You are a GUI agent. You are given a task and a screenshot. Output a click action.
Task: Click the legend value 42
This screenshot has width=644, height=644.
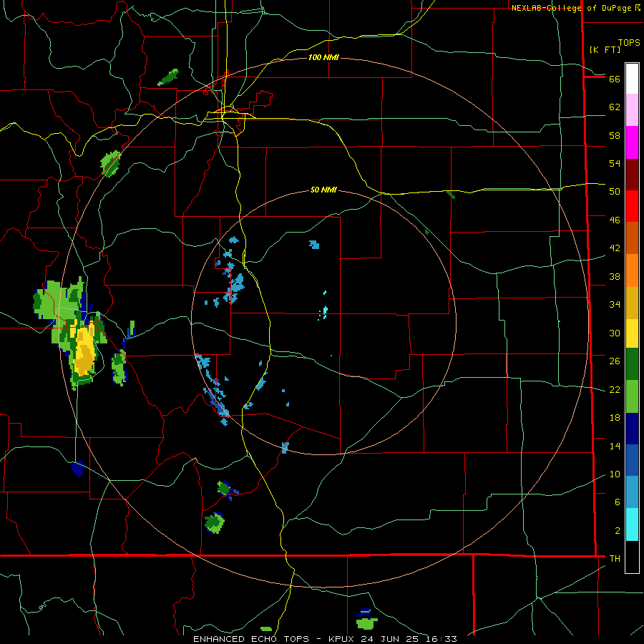615,248
